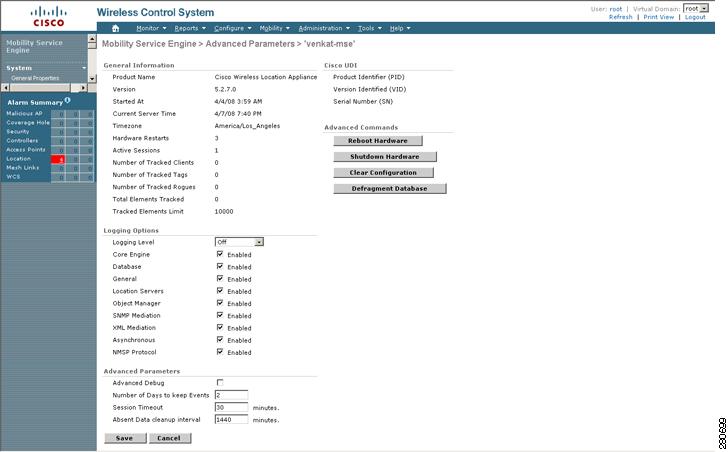This screenshot has height=452, width=728.
Task: Click the Cancel button
Action: click(169, 438)
